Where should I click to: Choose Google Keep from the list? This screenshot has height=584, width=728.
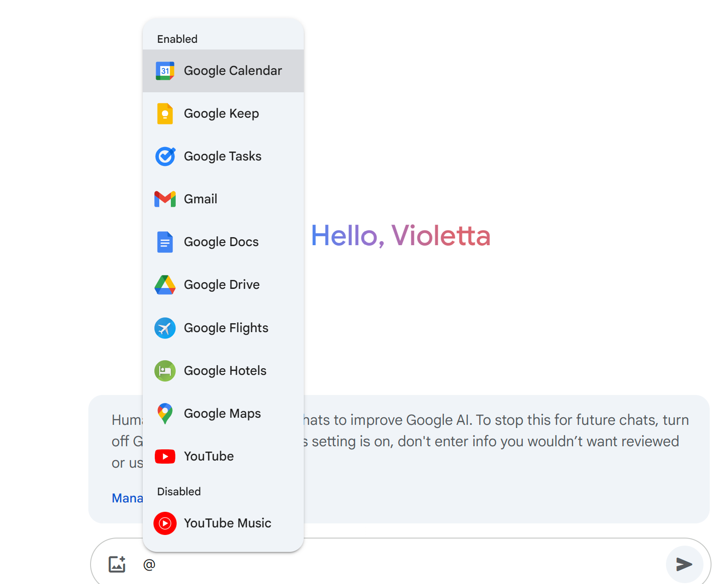(x=221, y=114)
